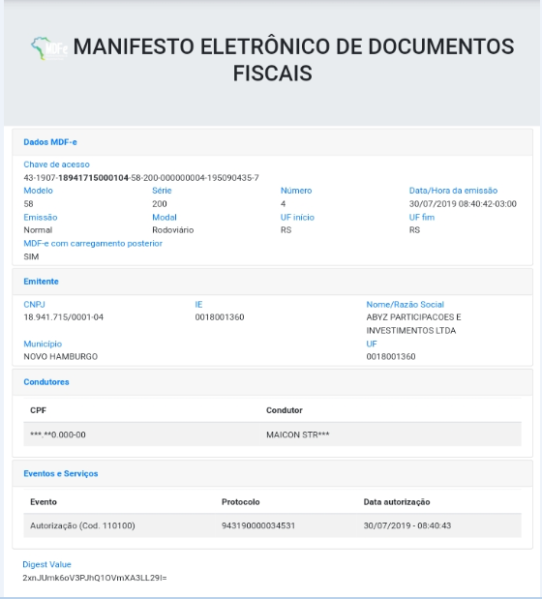Viewport: 542px width, 599px height.
Task: Click the 'Série' label
Action: 162,190
